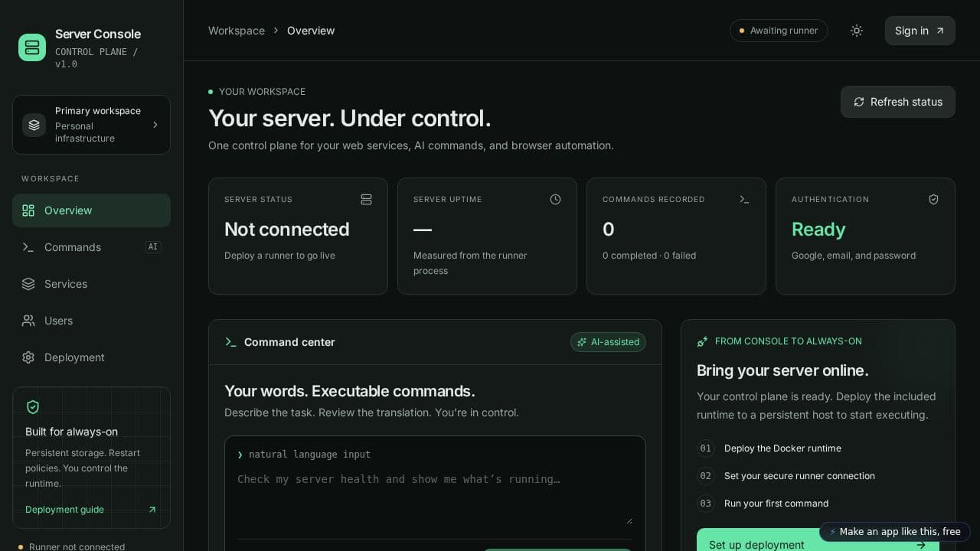Screen dimensions: 980x551
Task: Click the natural language input textarea
Action: (435, 498)
